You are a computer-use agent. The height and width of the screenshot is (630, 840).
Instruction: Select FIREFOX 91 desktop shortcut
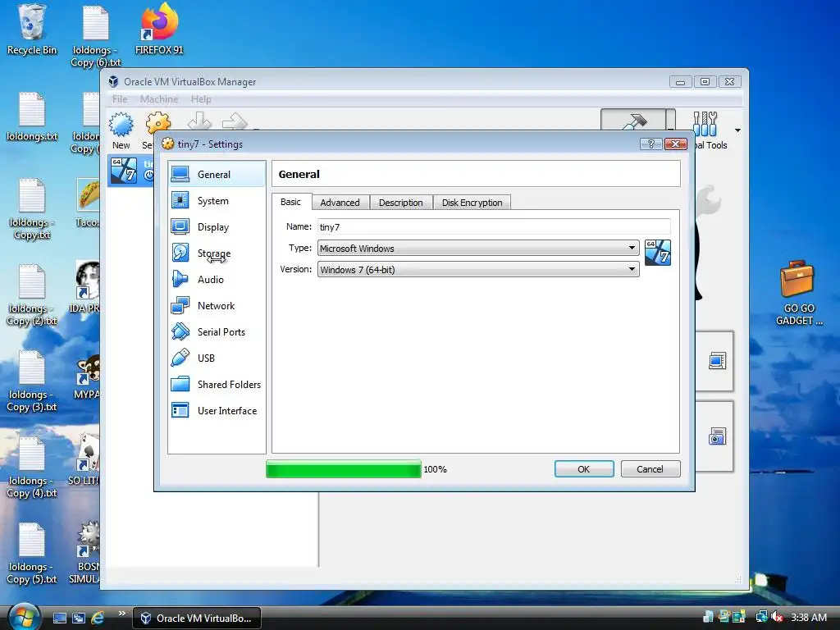(x=159, y=30)
